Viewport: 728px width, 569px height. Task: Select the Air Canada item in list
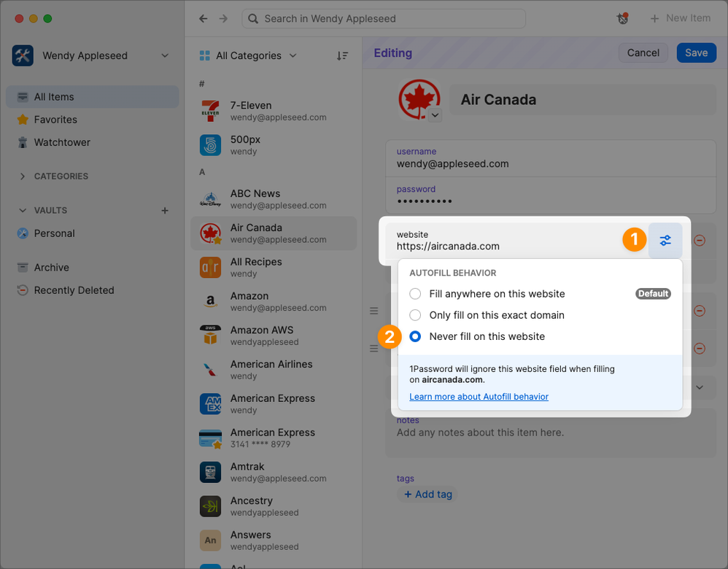pos(274,233)
